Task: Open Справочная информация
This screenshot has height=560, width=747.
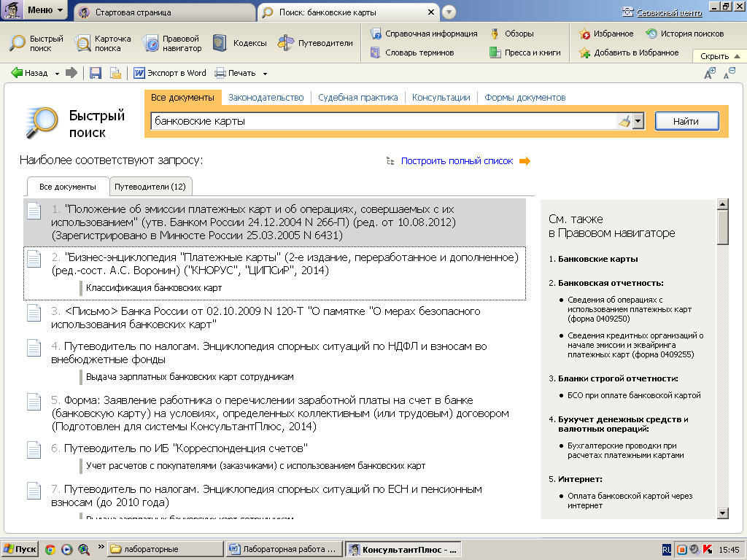Action: (424, 34)
